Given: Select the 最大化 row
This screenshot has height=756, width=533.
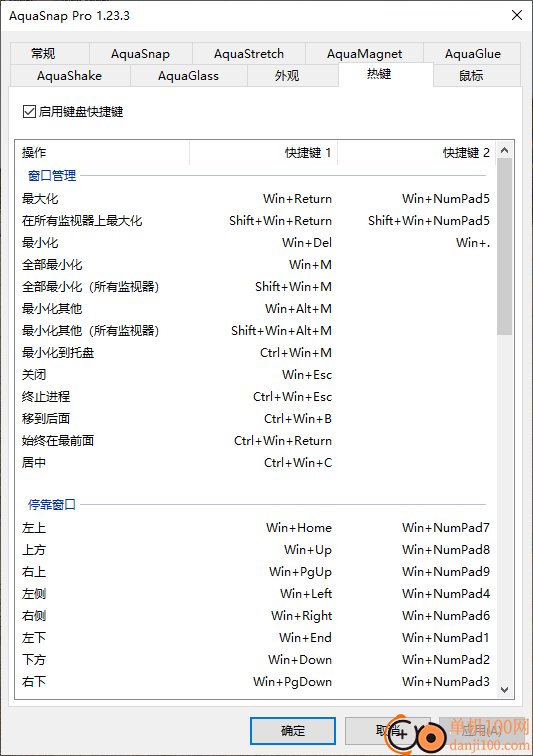Looking at the screenshot, I should (x=256, y=199).
